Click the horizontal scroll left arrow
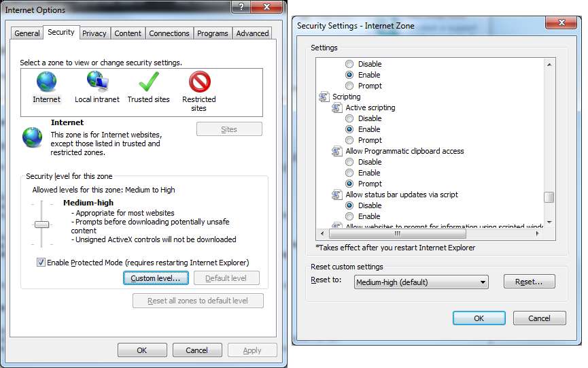This screenshot has width=588, height=368. point(322,234)
